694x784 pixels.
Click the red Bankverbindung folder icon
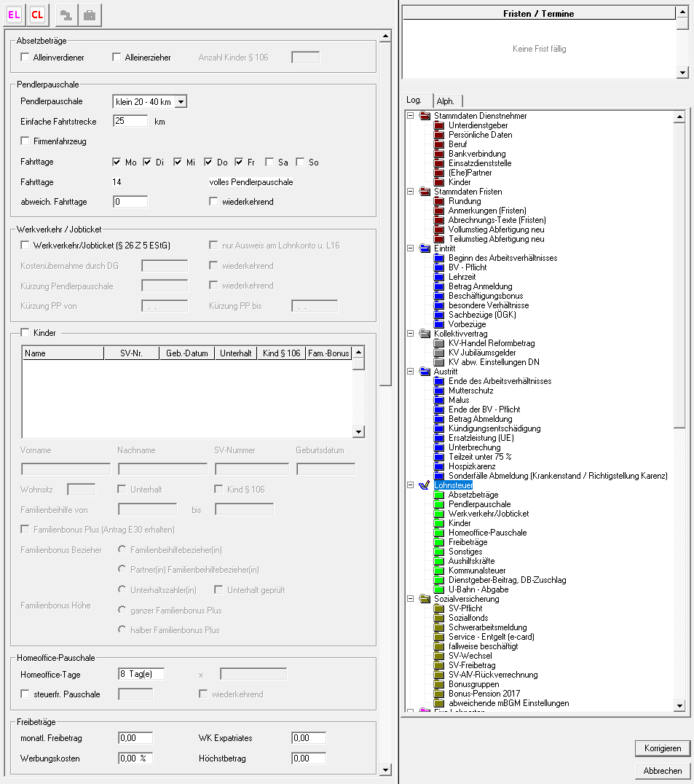439,154
